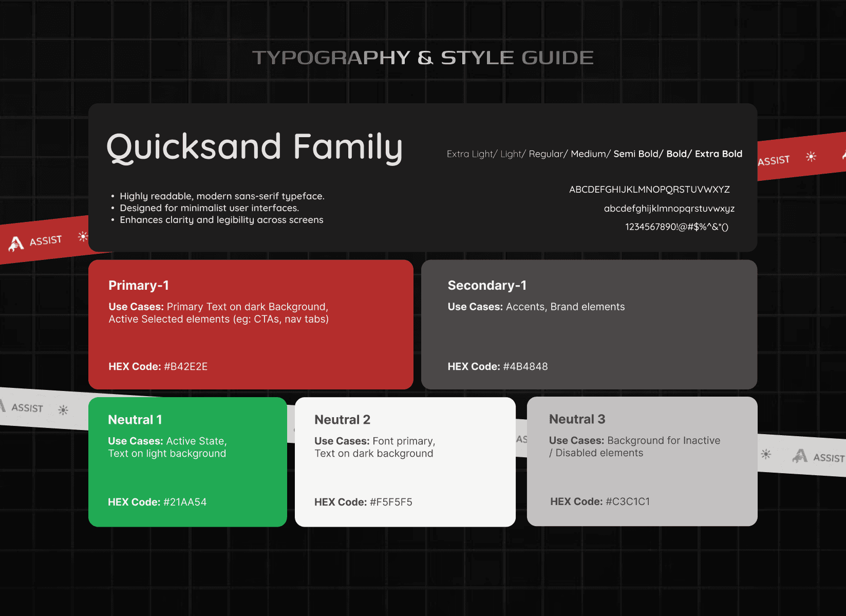Click the Neutral 1 card title

click(x=135, y=420)
